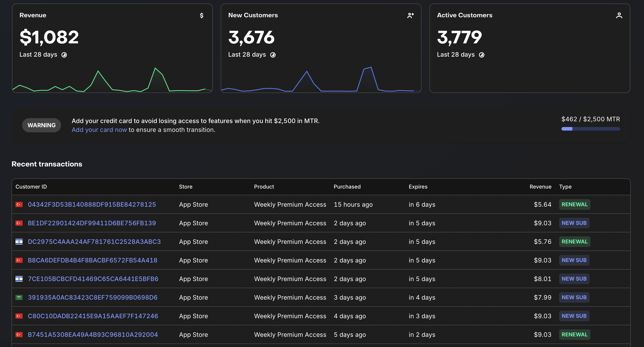The height and width of the screenshot is (347, 644).
Task: Click the add-user icon on New Customers card
Action: [x=410, y=15]
